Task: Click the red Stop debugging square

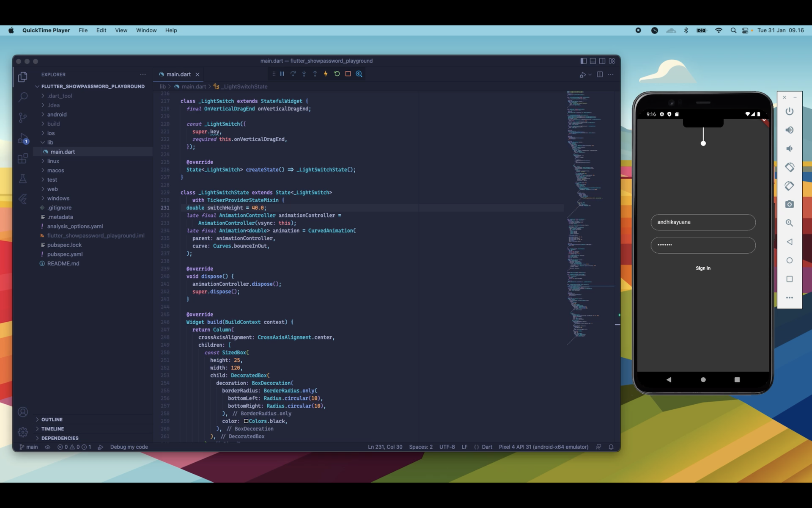Action: pyautogui.click(x=348, y=74)
